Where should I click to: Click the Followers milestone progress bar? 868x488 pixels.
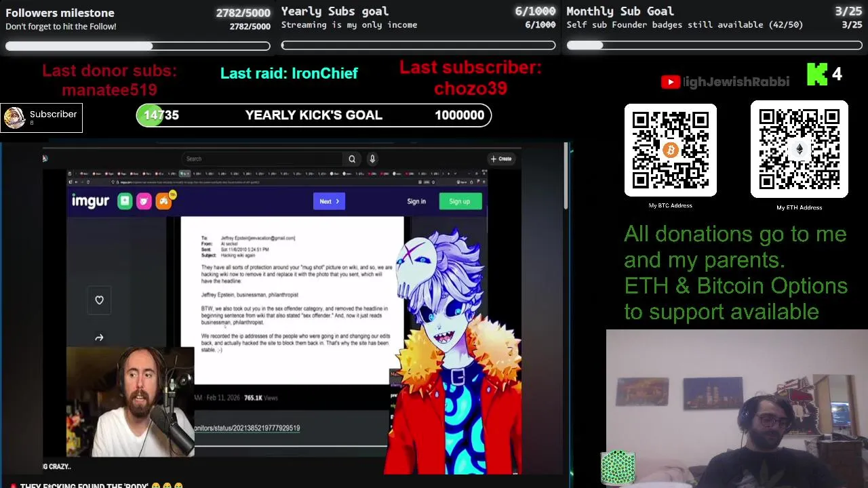coord(138,46)
